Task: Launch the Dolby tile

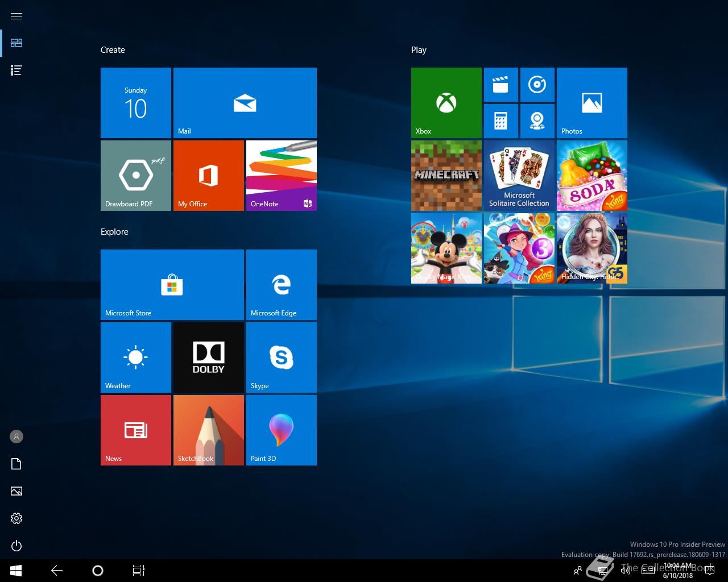Action: coord(209,357)
